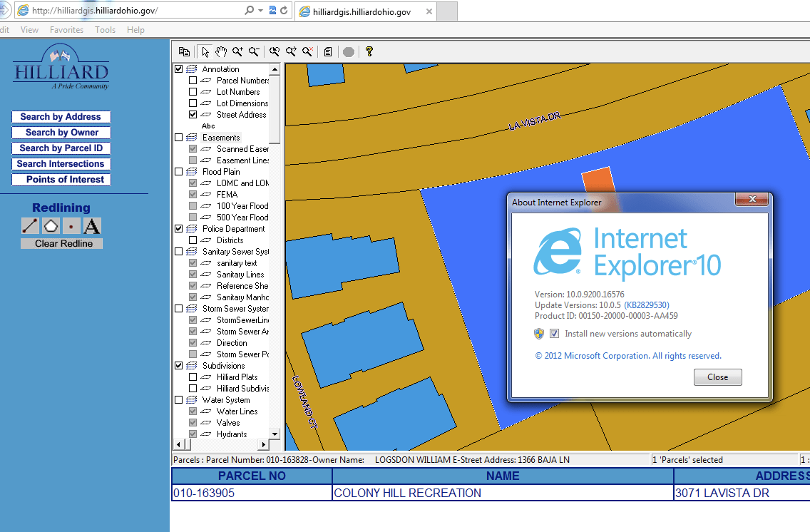Select the redline point tool
Viewport: 810px width, 532px height.
point(71,226)
